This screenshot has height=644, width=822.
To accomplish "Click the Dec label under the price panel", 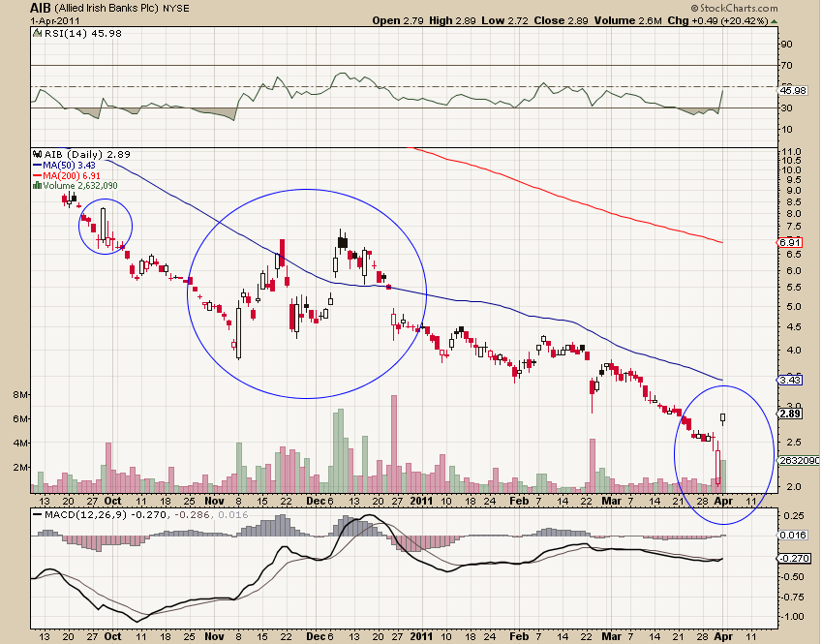I will 316,501.
